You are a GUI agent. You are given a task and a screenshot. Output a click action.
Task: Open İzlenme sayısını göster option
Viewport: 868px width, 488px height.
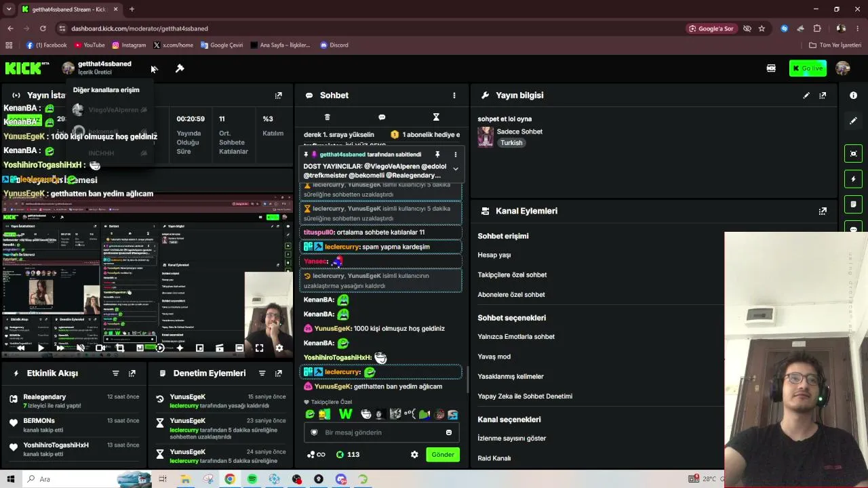512,439
